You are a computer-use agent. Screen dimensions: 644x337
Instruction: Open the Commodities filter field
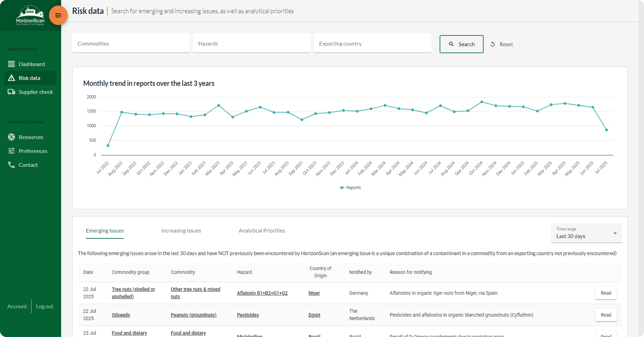(x=130, y=43)
